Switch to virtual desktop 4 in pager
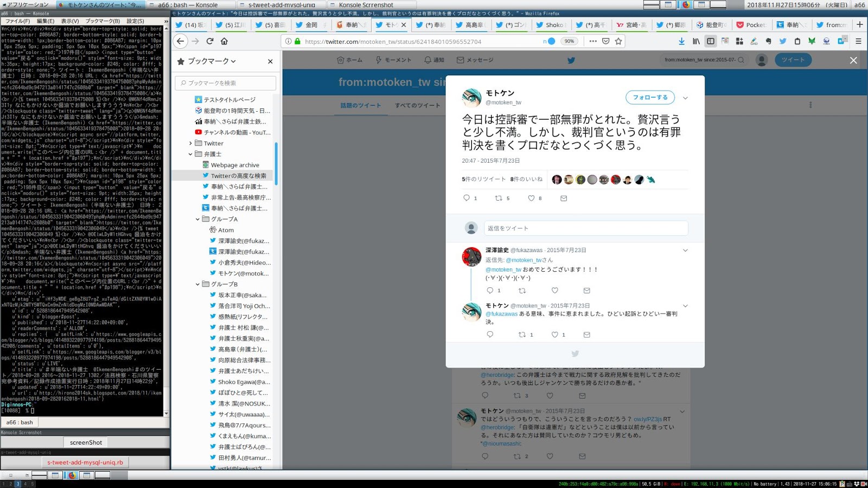This screenshot has height=488, width=868. point(24,484)
